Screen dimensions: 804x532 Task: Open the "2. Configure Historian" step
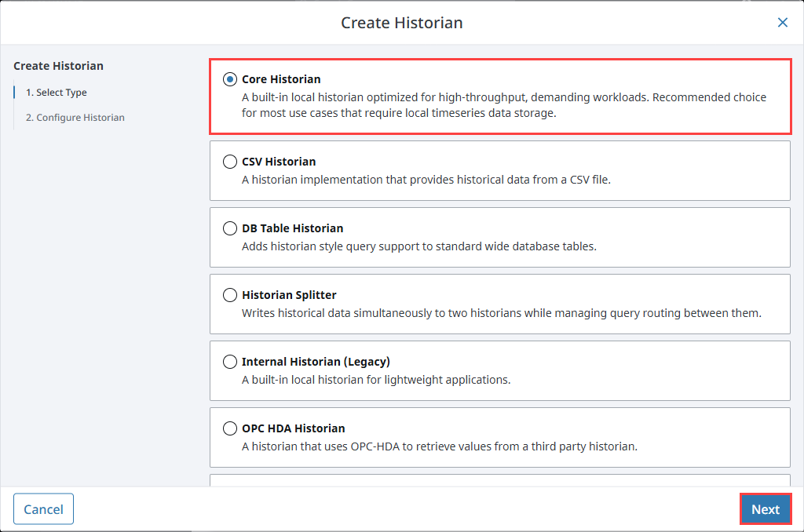click(x=75, y=117)
